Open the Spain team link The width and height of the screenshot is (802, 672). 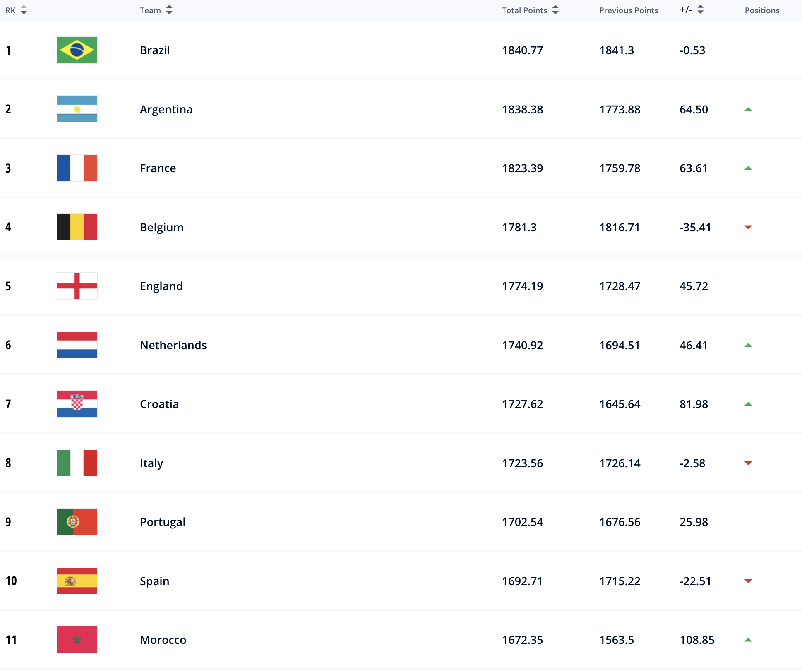[155, 581]
